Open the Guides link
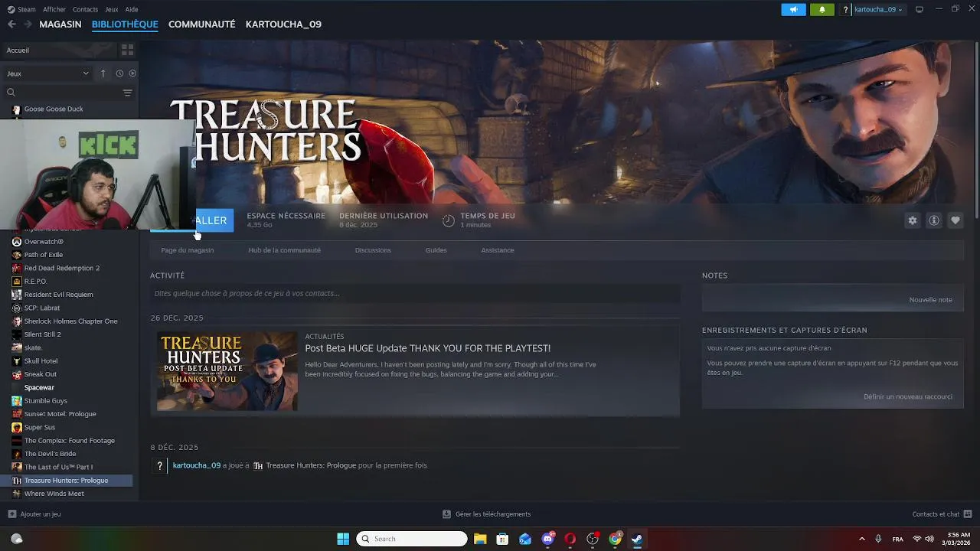Screen dimensions: 980x551 436,250
